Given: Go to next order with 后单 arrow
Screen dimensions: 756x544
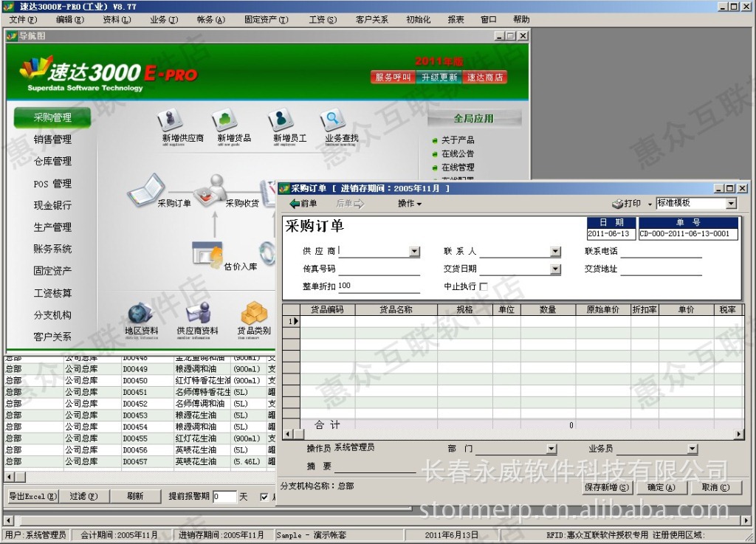Looking at the screenshot, I should pyautogui.click(x=350, y=204).
